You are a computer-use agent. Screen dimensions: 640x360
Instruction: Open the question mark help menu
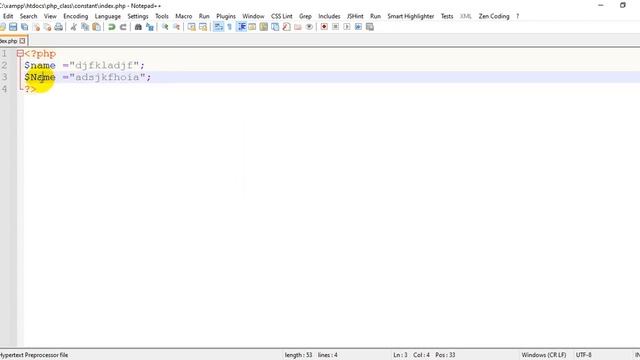click(x=518, y=16)
